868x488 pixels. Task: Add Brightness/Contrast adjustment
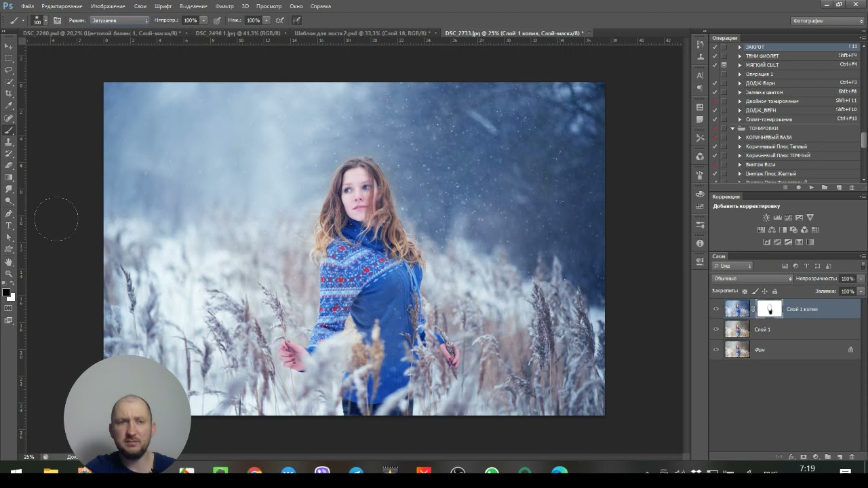point(766,218)
